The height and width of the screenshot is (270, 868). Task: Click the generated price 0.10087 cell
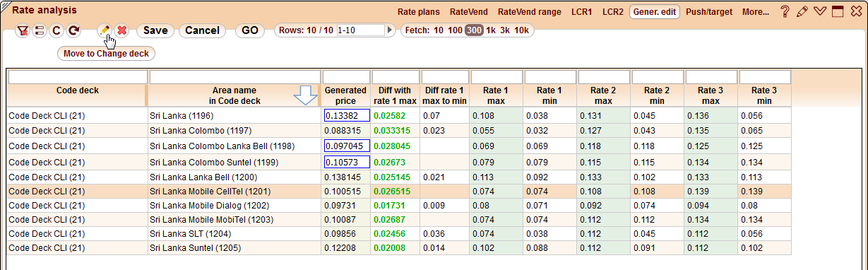click(345, 219)
